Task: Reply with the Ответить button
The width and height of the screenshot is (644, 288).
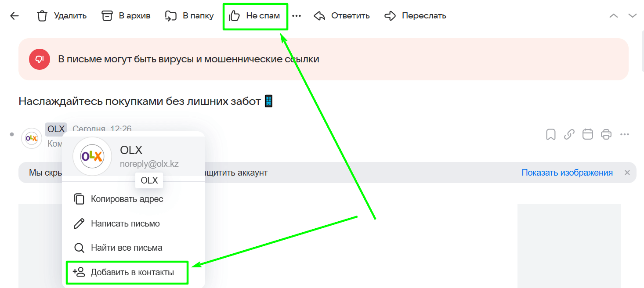Action: pos(342,16)
